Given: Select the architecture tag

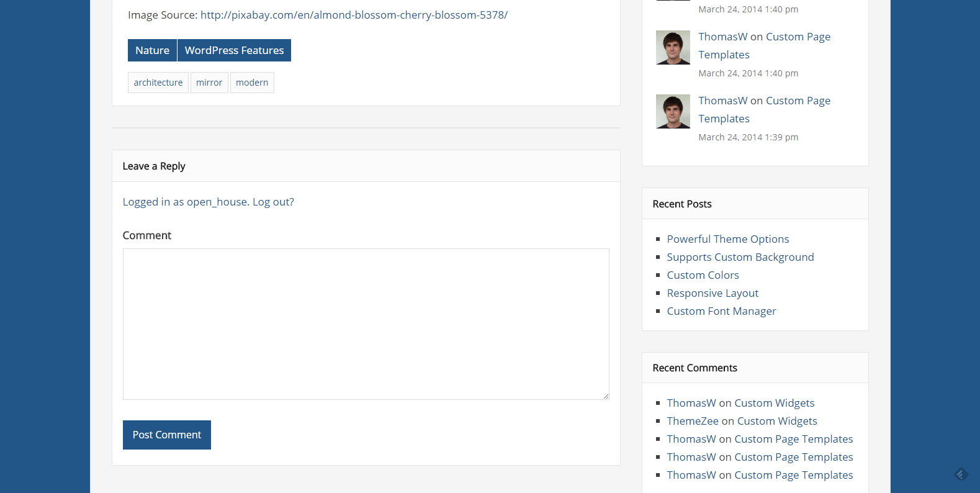Looking at the screenshot, I should click(158, 83).
